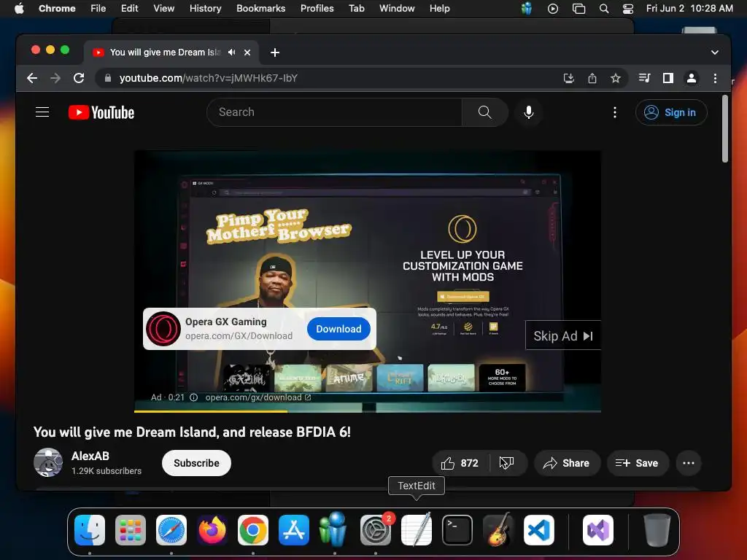Reload the YouTube page
Screen dimensions: 747x560
[x=79, y=78]
